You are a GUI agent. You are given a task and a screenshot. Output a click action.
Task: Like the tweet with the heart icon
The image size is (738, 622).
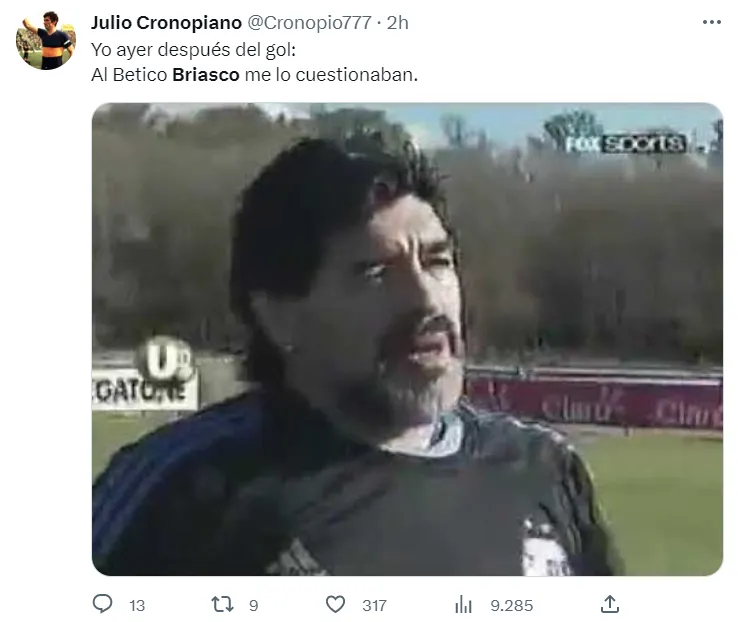(x=336, y=605)
